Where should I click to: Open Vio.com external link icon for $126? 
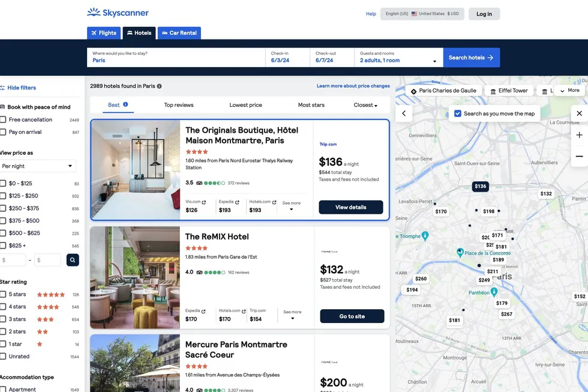click(x=204, y=202)
